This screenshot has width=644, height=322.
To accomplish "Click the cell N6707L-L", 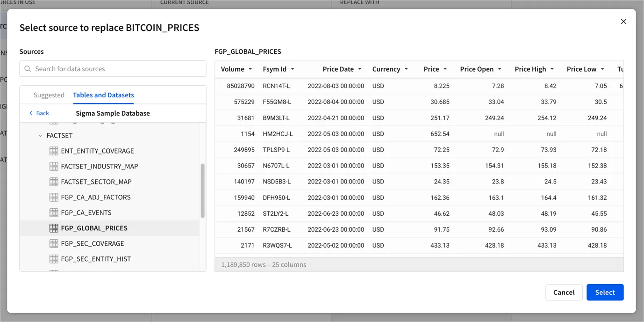I will 276,166.
